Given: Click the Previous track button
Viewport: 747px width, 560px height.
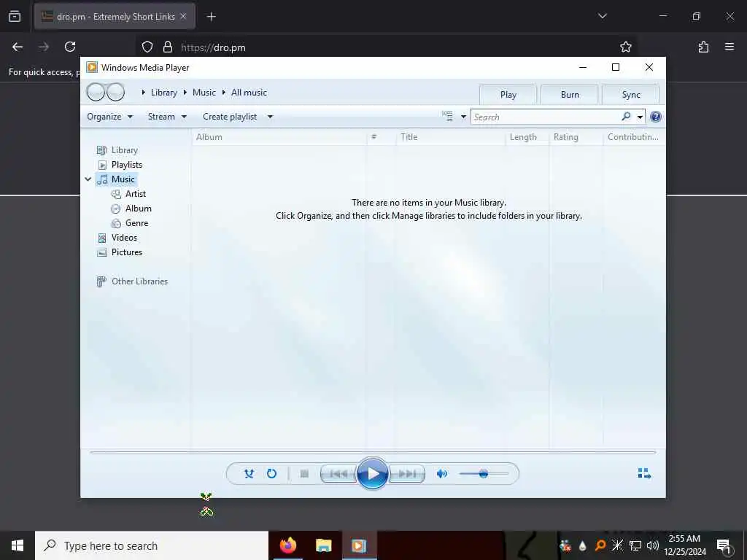Looking at the screenshot, I should click(x=338, y=474).
